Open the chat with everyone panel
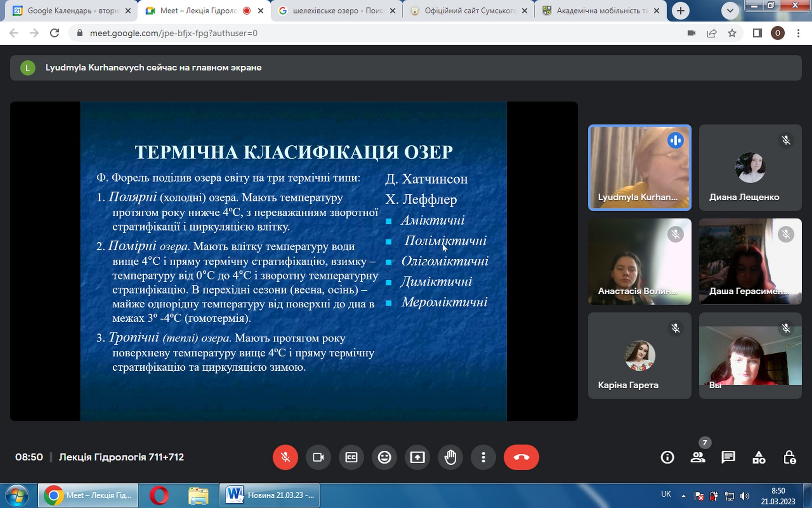812x508 pixels. [728, 457]
